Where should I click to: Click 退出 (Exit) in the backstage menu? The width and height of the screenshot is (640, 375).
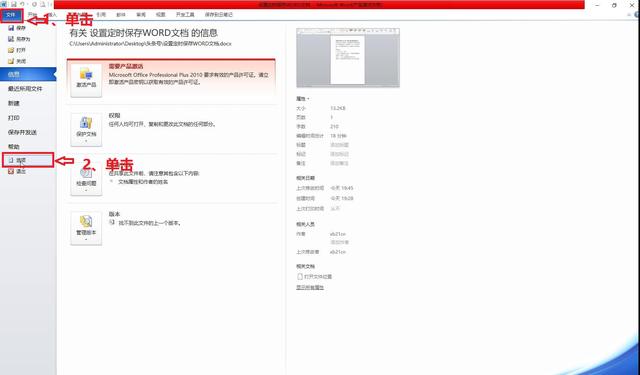click(17, 171)
